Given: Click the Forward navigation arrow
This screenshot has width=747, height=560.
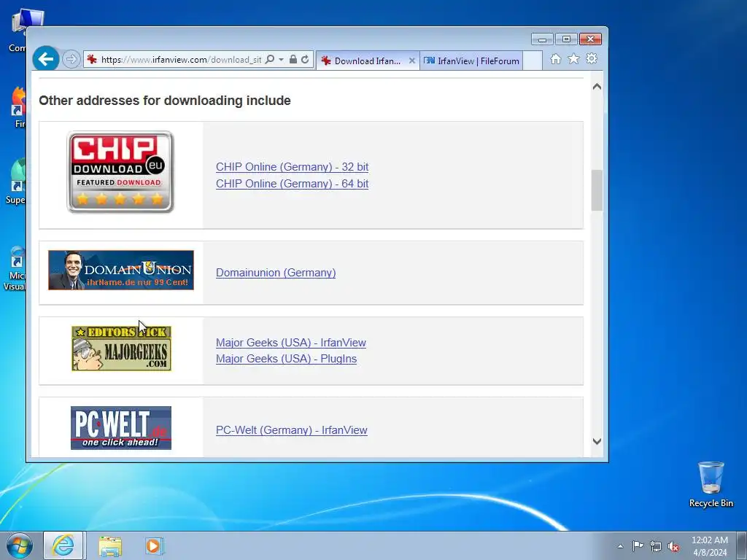Looking at the screenshot, I should (x=71, y=60).
